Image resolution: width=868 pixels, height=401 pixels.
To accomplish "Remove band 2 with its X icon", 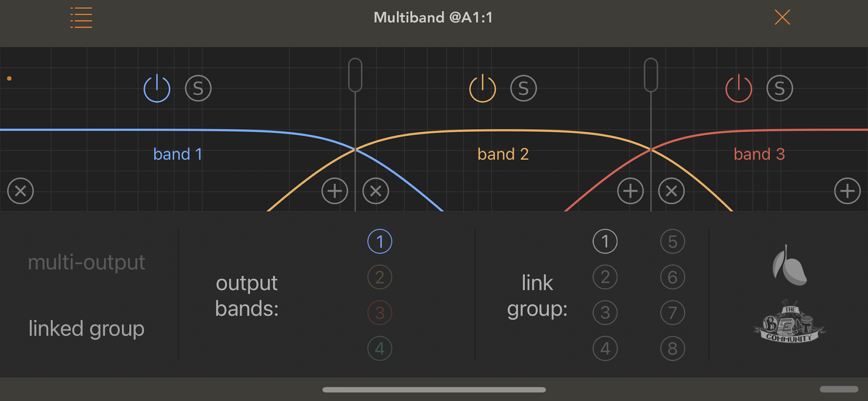I will pos(375,191).
